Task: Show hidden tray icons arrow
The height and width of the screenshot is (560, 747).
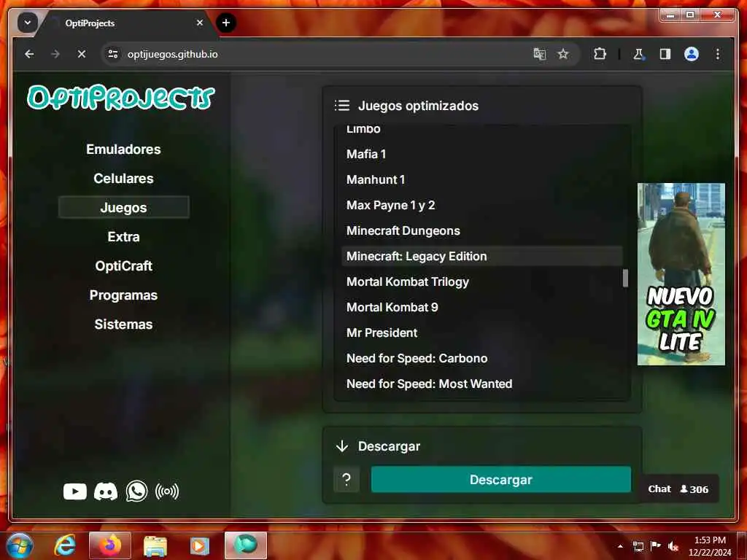Action: [x=620, y=546]
